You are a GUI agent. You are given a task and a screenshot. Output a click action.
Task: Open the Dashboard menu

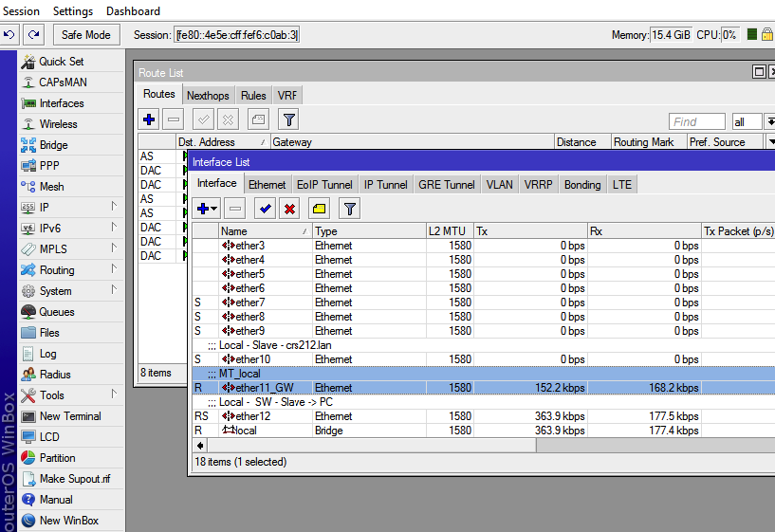click(x=133, y=11)
